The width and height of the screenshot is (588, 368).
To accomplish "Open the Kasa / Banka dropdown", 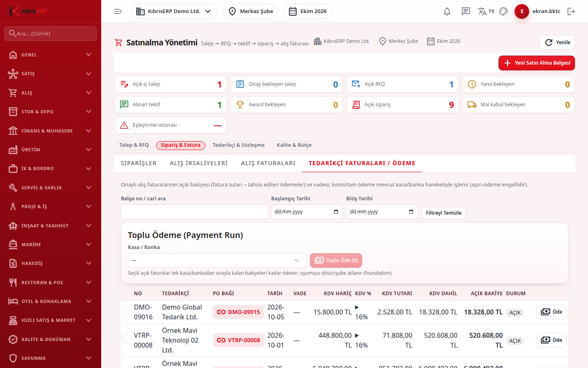I will 217,260.
